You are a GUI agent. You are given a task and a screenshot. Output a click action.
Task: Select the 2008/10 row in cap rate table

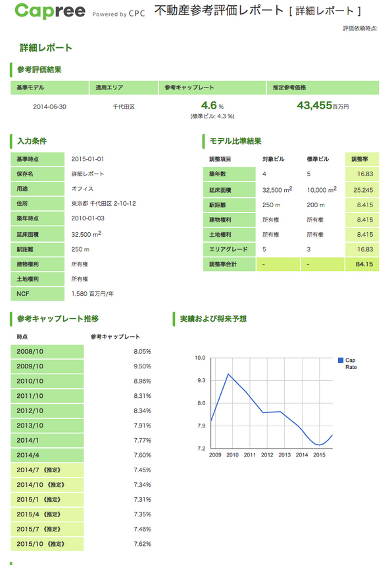click(x=81, y=351)
